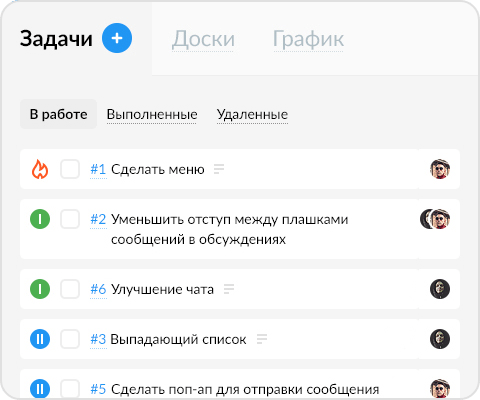Check the checkbox for task Улучшение чата
The image size is (480, 400).
point(70,289)
